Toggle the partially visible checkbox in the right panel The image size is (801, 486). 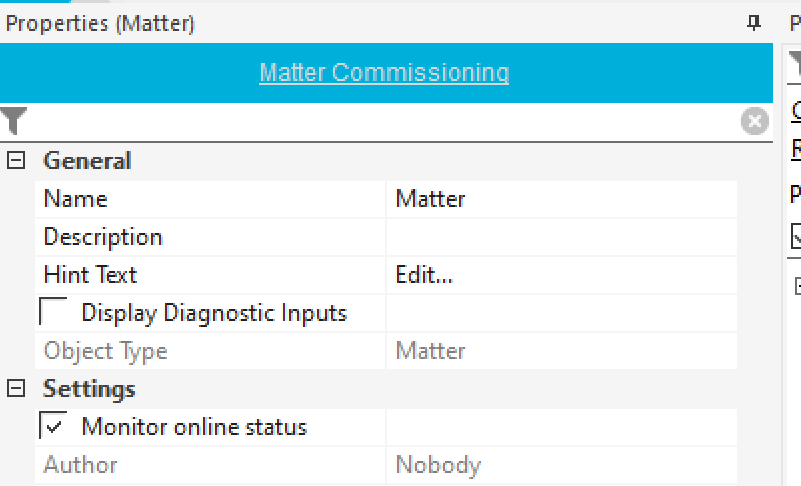[796, 237]
